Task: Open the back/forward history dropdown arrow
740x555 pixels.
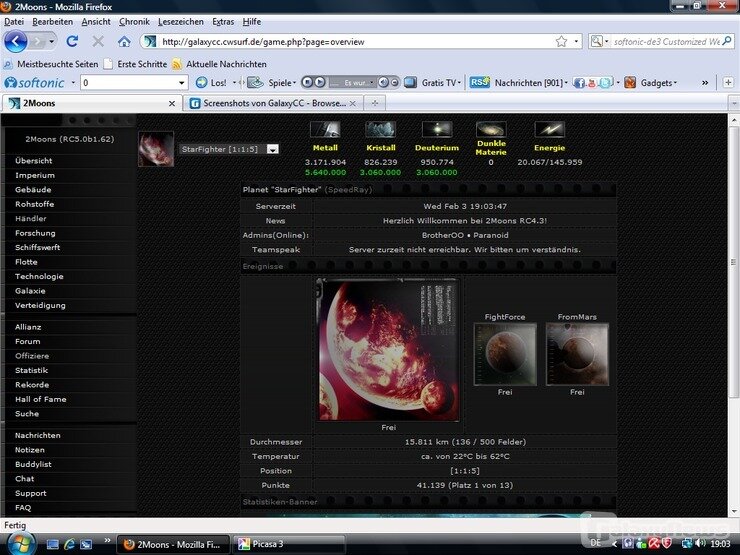Action: (51, 42)
